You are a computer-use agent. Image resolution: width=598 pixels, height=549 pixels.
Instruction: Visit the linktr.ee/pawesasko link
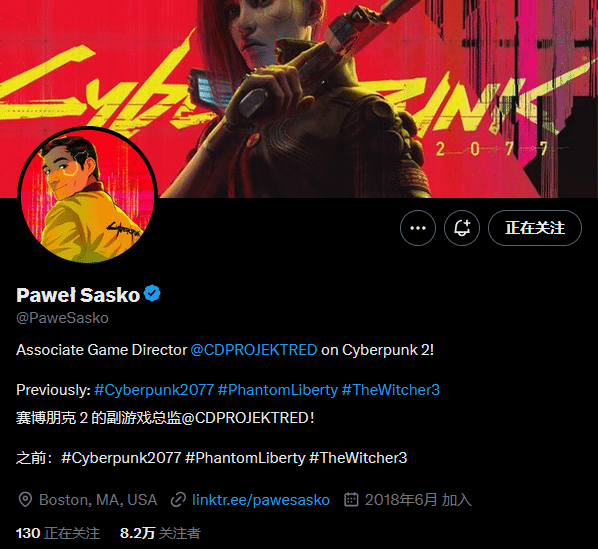tap(261, 500)
